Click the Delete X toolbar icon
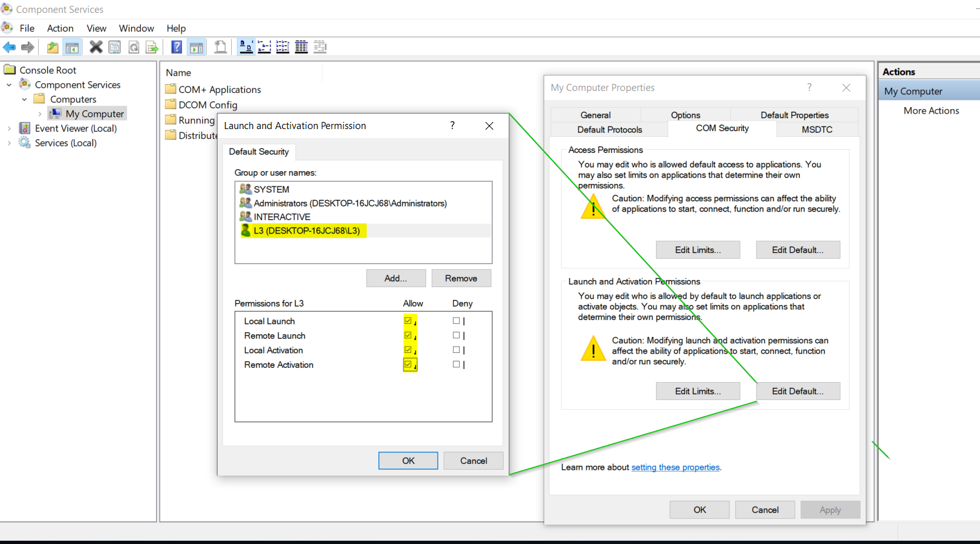Viewport: 980px width, 544px height. tap(96, 47)
